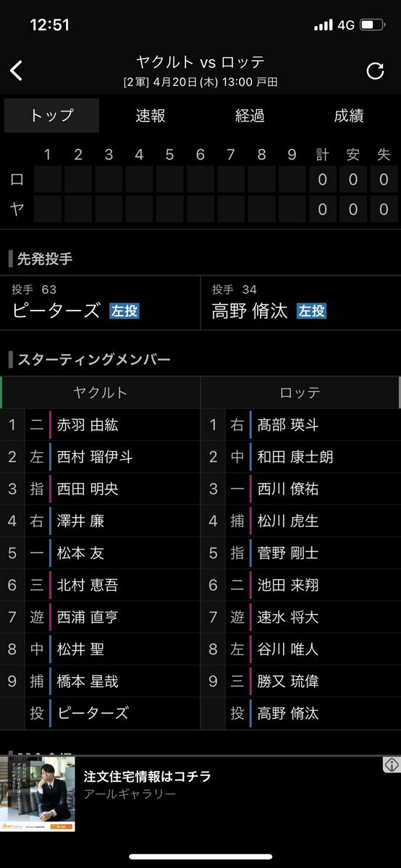The height and width of the screenshot is (868, 401).
Task: Open the アールギャラリー ad thumbnail
Action: coord(38,794)
